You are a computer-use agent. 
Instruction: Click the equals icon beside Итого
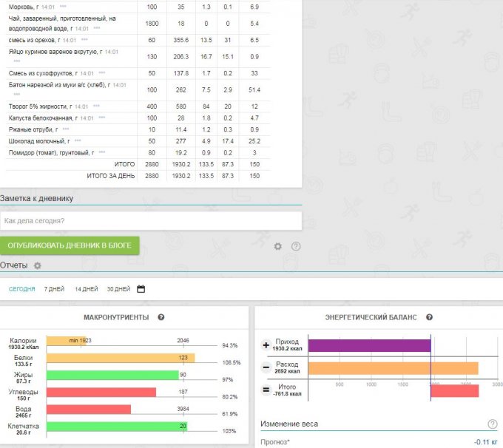(x=266, y=390)
